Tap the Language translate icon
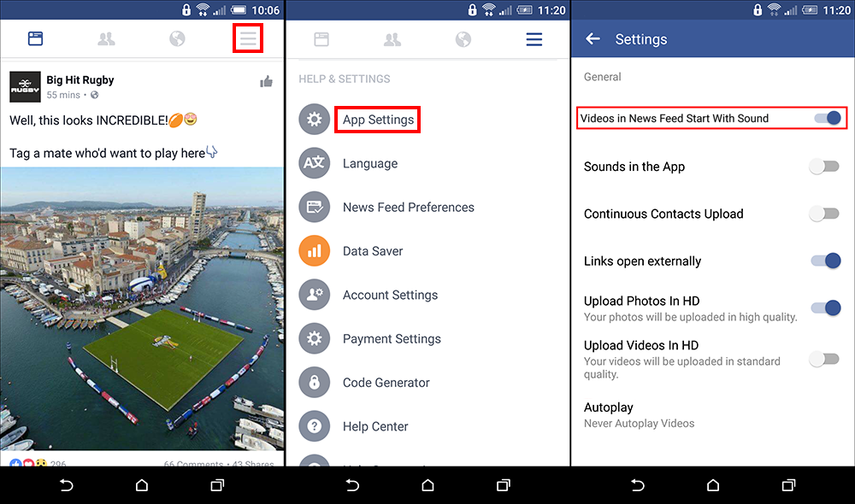Viewport: 855px width, 504px height. (x=314, y=163)
